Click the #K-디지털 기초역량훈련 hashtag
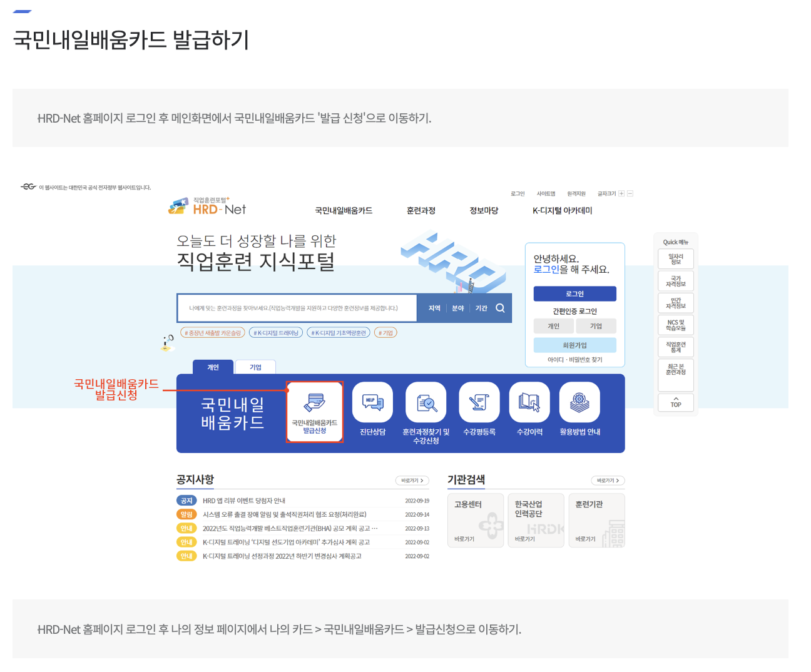811x672 pixels. tap(339, 333)
